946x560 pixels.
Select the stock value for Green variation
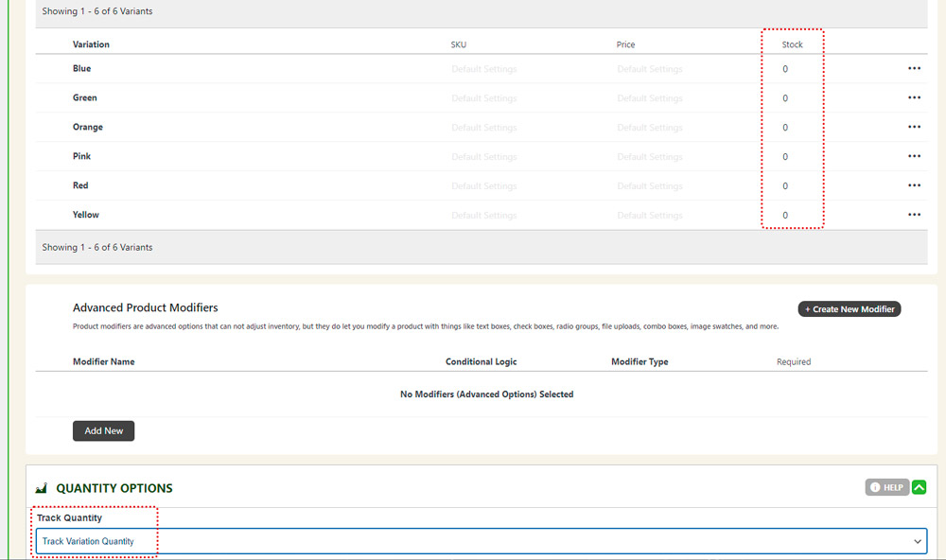tap(785, 98)
